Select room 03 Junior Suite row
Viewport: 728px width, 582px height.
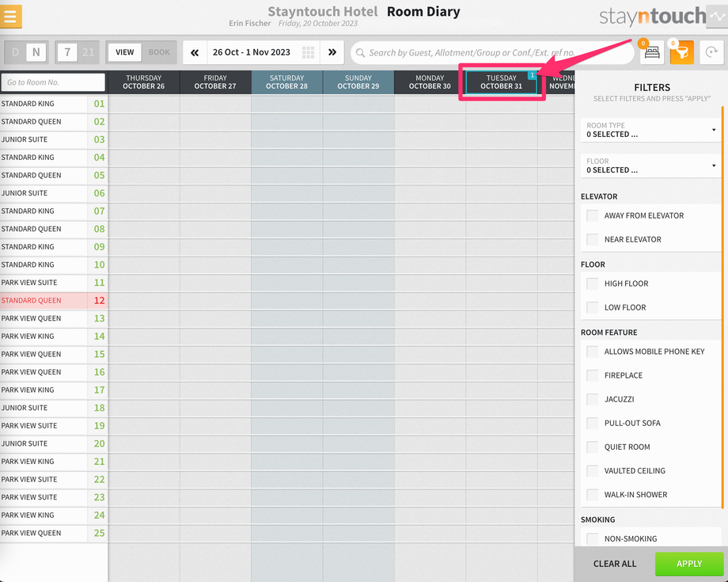(54, 139)
